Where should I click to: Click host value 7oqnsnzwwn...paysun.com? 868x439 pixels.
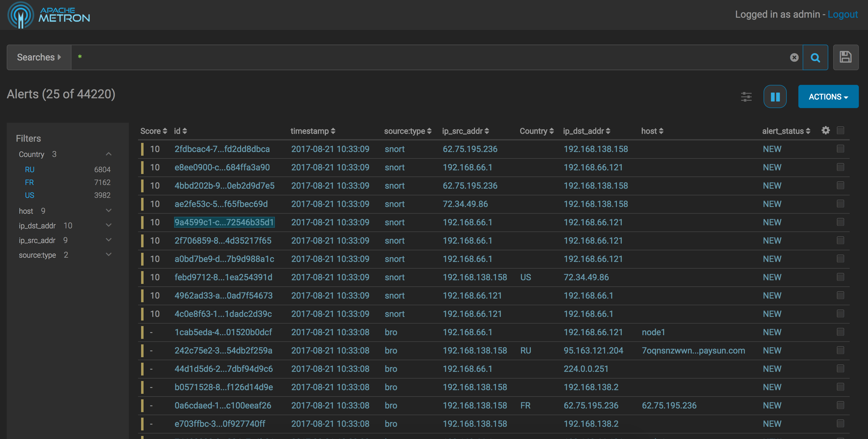pyautogui.click(x=693, y=350)
